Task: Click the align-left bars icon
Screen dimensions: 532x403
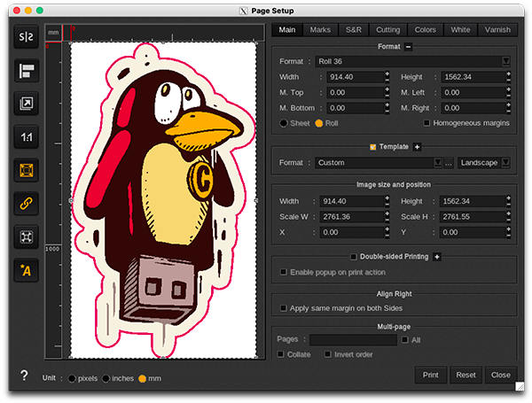Action: pyautogui.click(x=27, y=71)
